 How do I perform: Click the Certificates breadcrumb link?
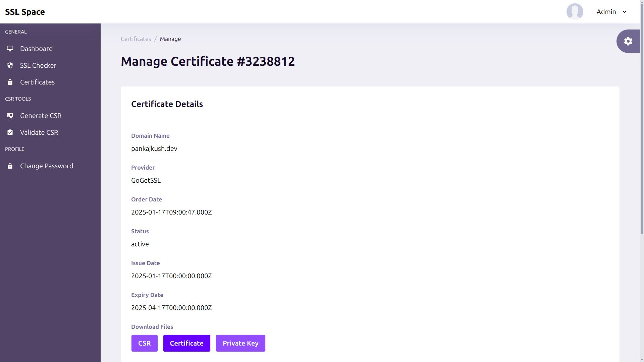click(x=136, y=39)
